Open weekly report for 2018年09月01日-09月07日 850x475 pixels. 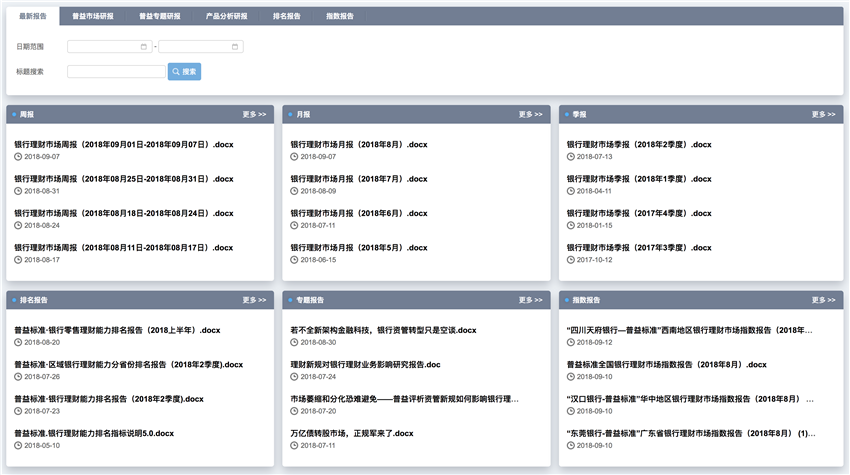tap(123, 145)
